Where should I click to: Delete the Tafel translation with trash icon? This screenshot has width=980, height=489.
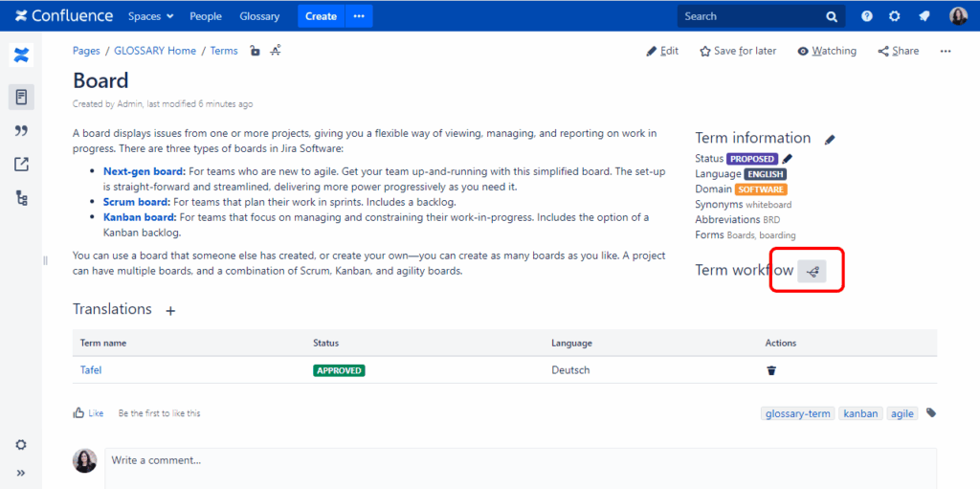click(771, 370)
